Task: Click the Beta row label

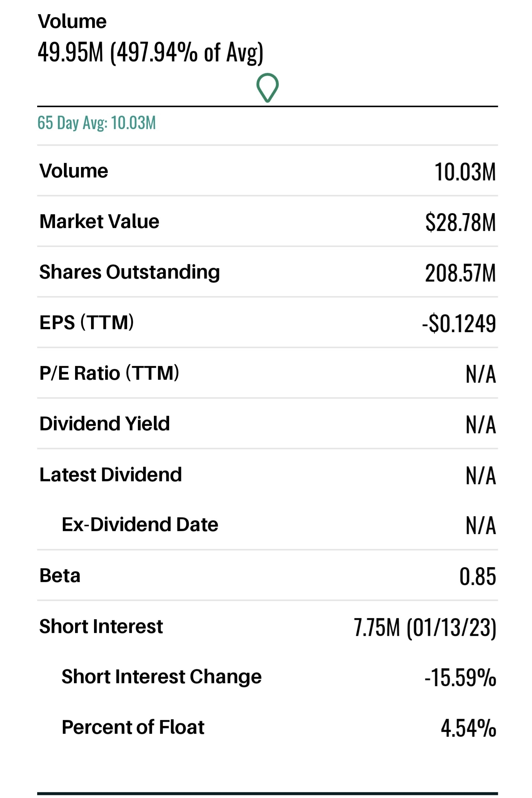Action: (x=60, y=576)
